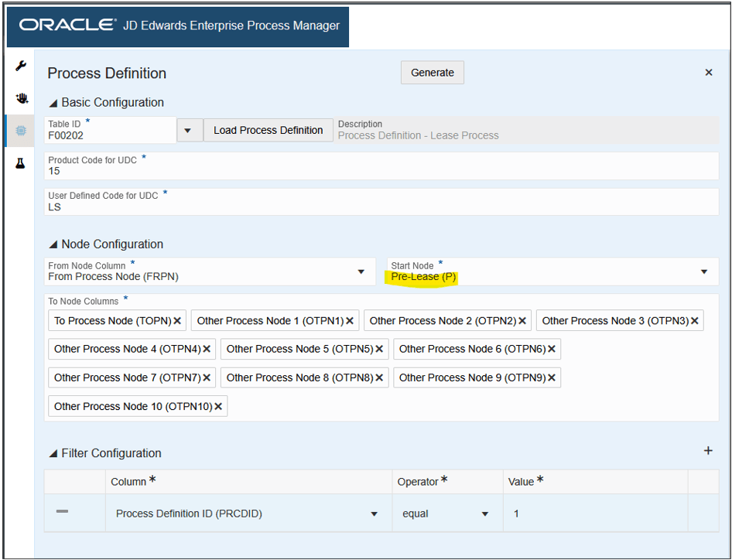This screenshot has height=560, width=732.
Task: Select the chip process definition sidebar icon
Action: click(21, 131)
